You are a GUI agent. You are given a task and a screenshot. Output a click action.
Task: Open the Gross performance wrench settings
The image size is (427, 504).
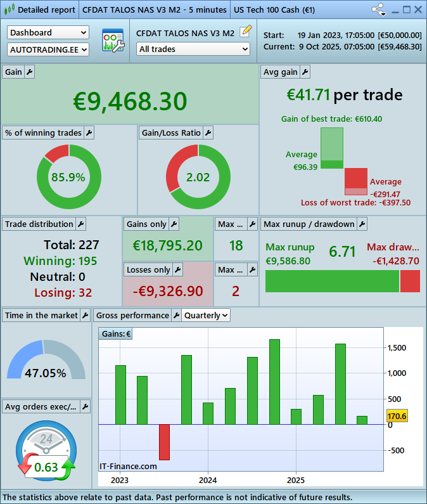(176, 315)
